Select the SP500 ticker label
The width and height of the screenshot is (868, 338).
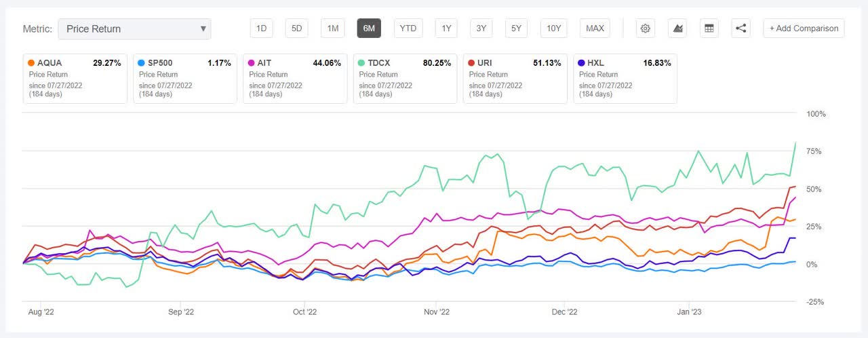(161, 63)
